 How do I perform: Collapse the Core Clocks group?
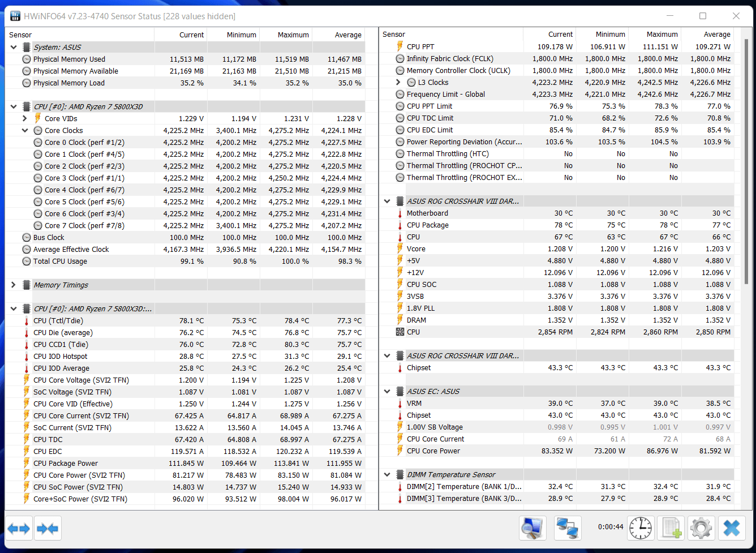(25, 130)
